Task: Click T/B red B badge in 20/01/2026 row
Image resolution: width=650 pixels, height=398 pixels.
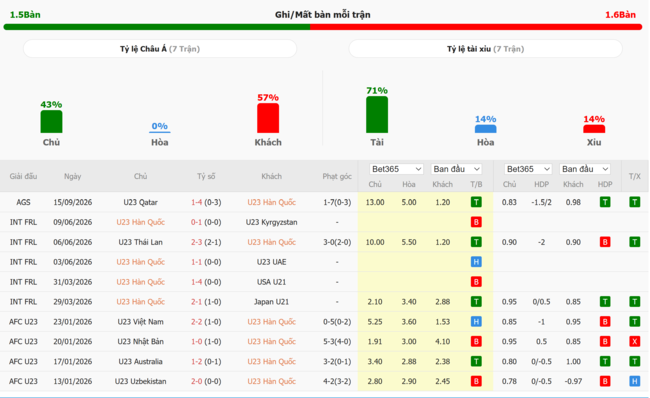Action: tap(476, 342)
